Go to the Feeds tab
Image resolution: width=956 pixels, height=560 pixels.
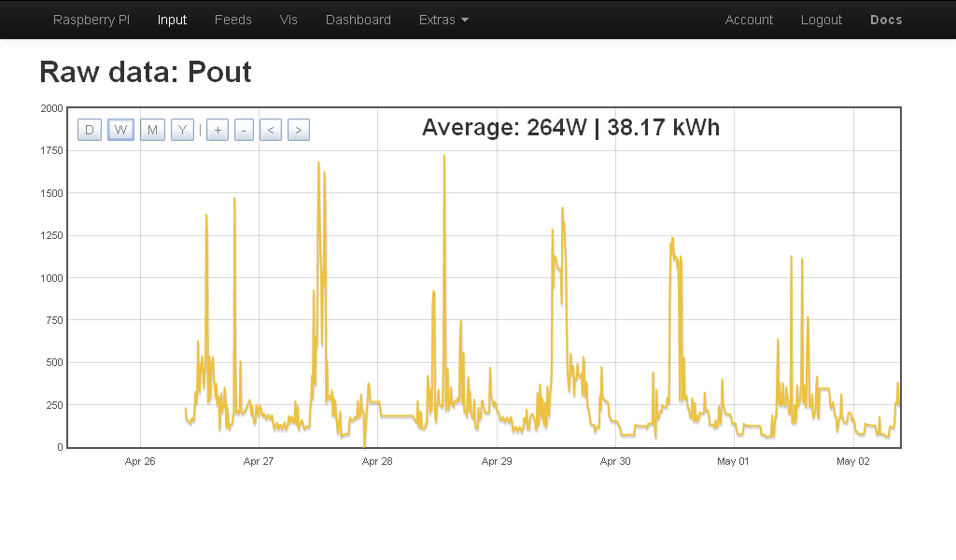pos(232,20)
